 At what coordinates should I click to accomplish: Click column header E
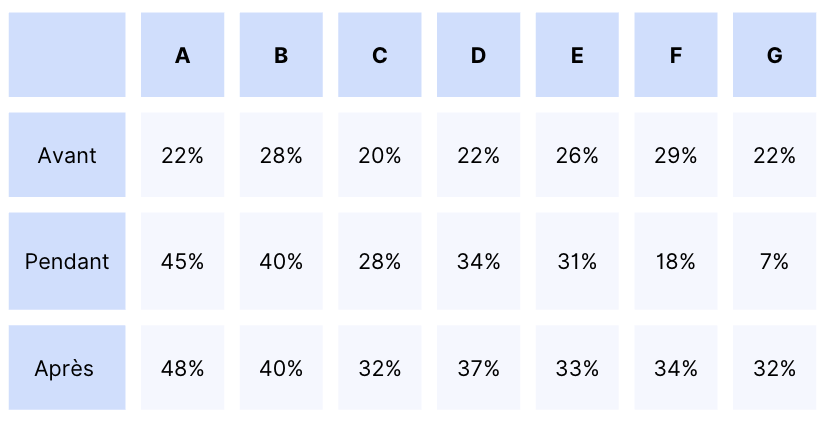tap(577, 55)
